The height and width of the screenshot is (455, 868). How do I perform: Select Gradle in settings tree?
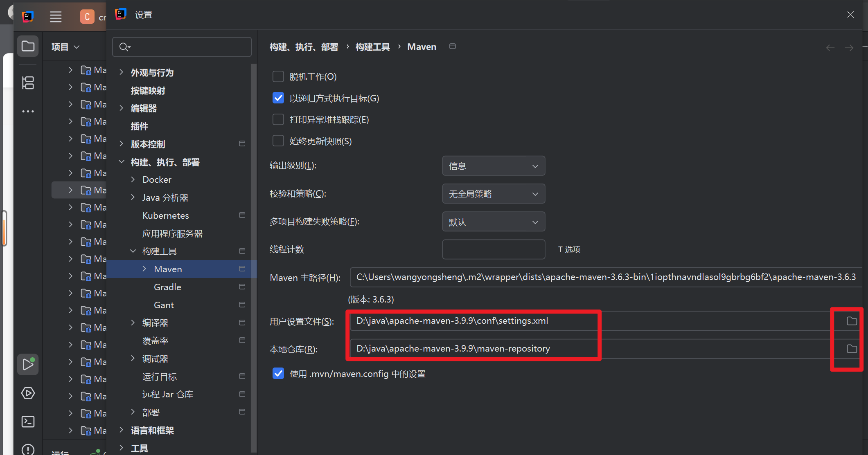(x=167, y=287)
